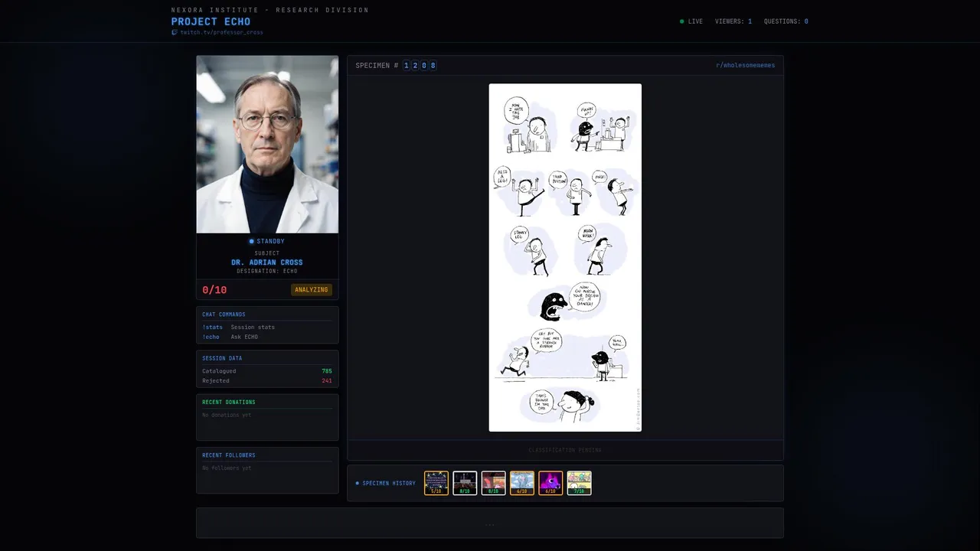Click the DESIGNATION: ECHO label

(267, 271)
